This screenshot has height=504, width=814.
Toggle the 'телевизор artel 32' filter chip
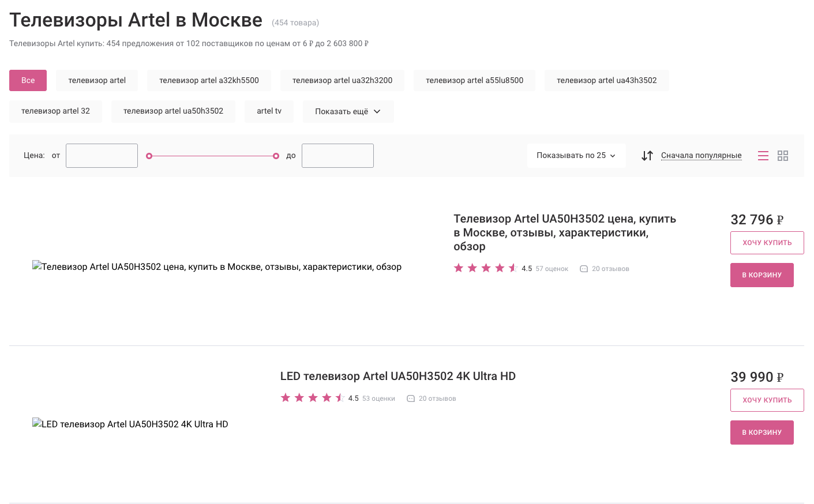pyautogui.click(x=55, y=111)
